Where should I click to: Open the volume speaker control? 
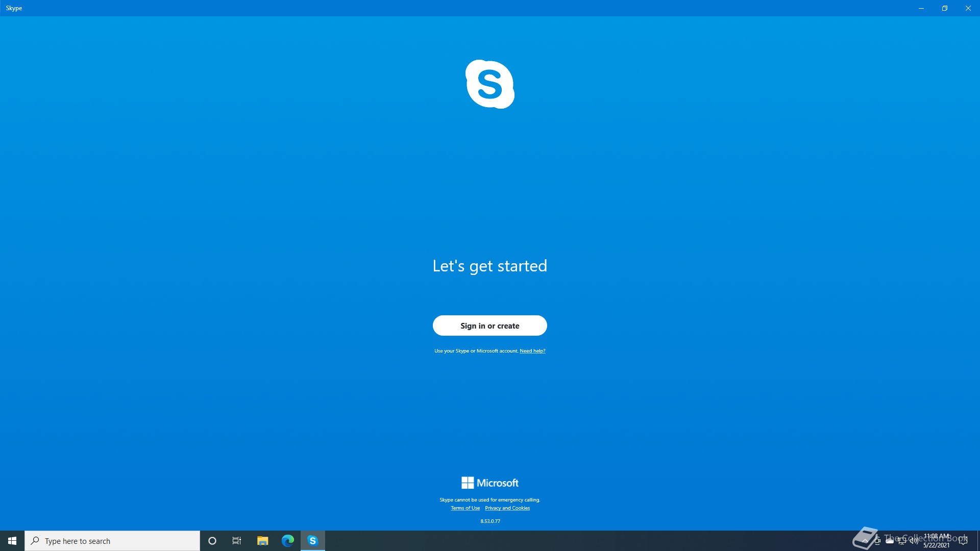[914, 541]
